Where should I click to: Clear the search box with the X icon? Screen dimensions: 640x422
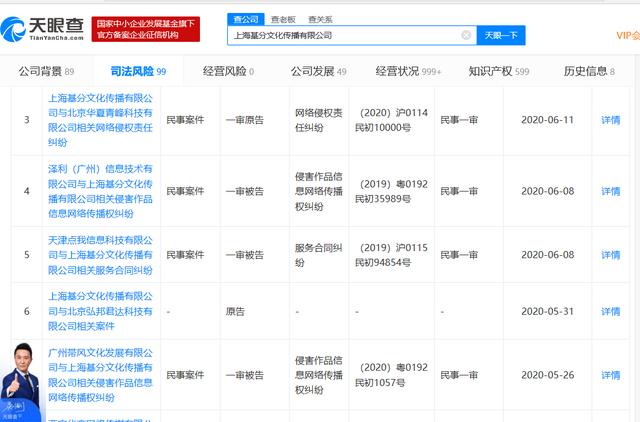pyautogui.click(x=466, y=36)
